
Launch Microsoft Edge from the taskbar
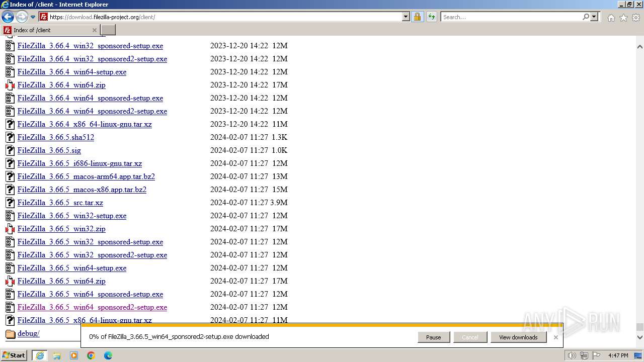[108, 355]
